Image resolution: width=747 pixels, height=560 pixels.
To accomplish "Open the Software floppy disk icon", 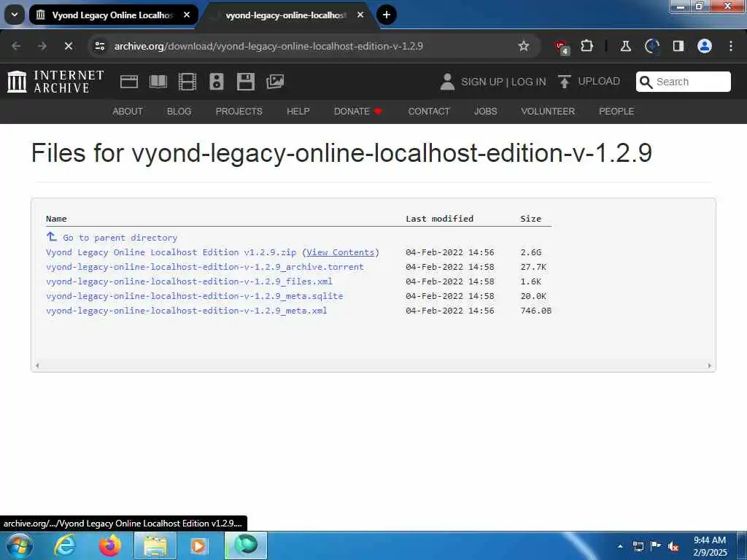I will coord(245,82).
